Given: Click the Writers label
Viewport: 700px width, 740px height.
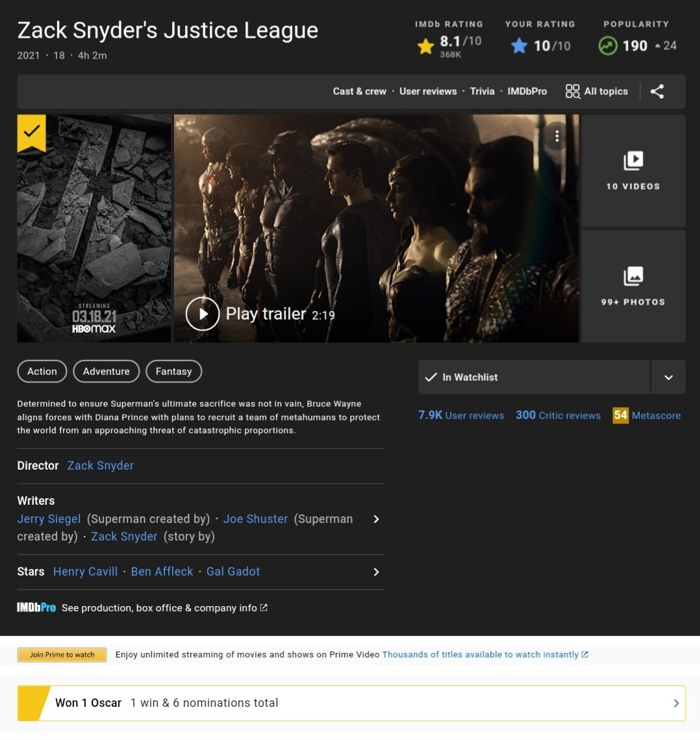Looking at the screenshot, I should [x=36, y=501].
